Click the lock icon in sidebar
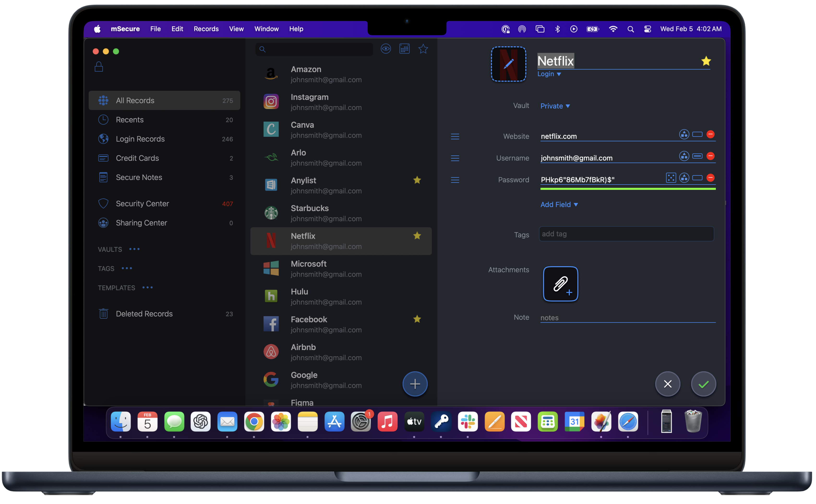 pyautogui.click(x=99, y=67)
